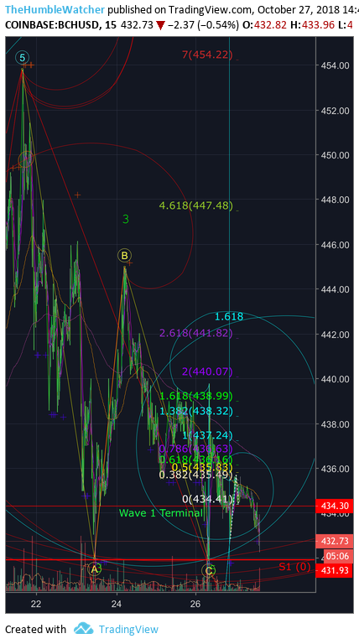Screen dimensions: 359x644
Task: Click the 432.73 current price tag
Action: tap(334, 542)
